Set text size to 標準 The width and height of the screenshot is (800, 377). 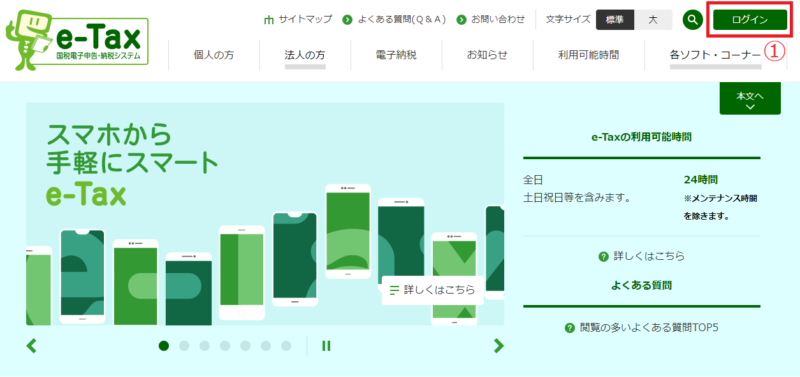tap(615, 20)
